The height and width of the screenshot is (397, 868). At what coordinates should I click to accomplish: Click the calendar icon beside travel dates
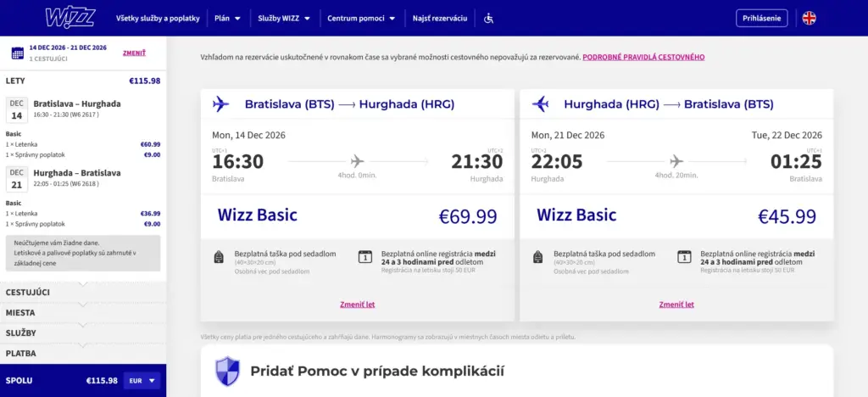[x=18, y=53]
